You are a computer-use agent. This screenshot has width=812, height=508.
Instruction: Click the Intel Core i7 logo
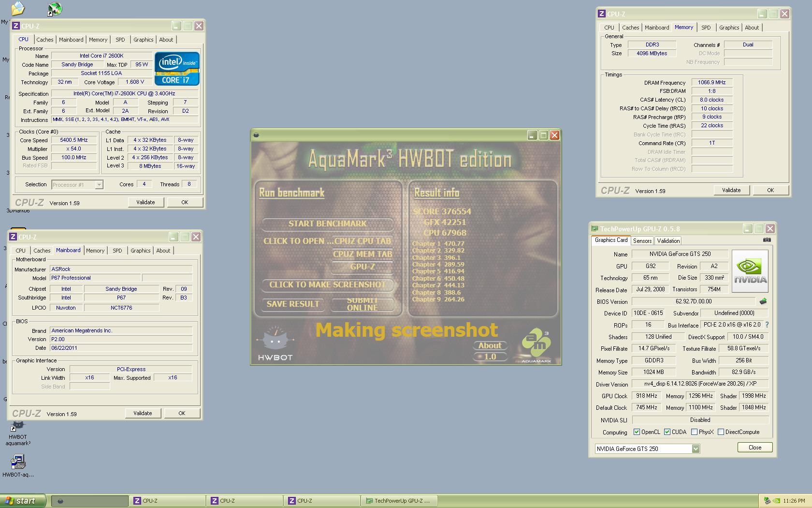177,69
